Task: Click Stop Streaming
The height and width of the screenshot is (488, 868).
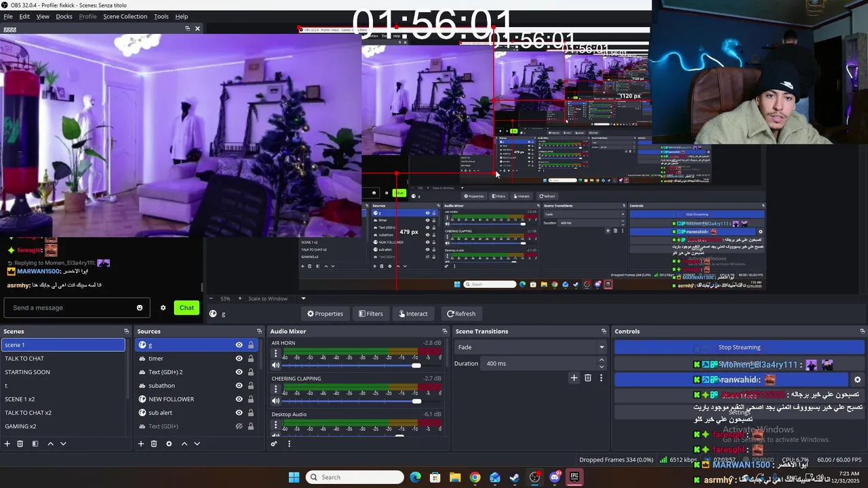Action: [x=739, y=347]
